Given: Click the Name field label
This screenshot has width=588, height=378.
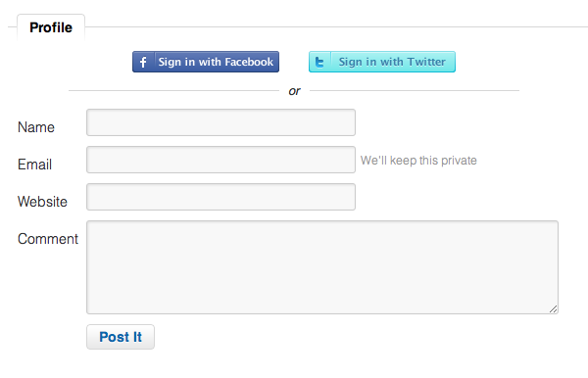Looking at the screenshot, I should [x=36, y=127].
